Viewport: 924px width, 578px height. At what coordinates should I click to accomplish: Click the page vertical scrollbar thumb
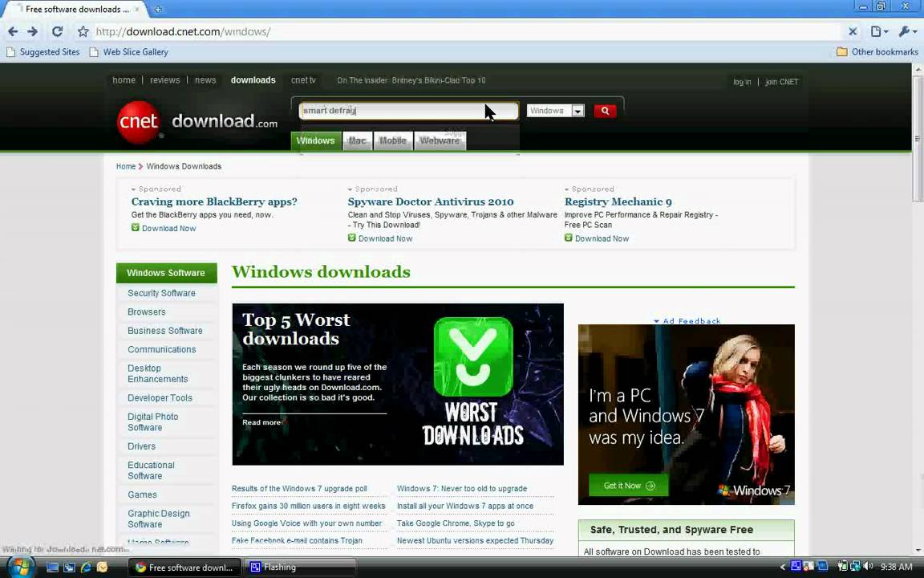(918, 138)
